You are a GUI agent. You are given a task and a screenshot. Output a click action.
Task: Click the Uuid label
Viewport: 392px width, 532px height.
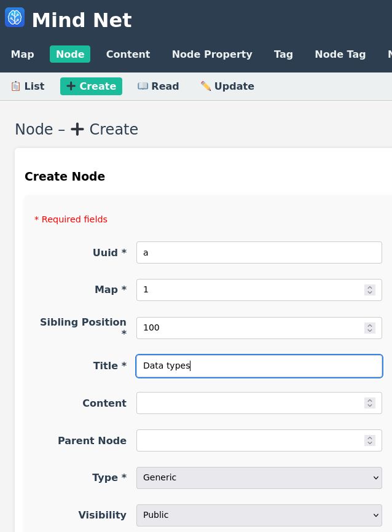pyautogui.click(x=109, y=252)
